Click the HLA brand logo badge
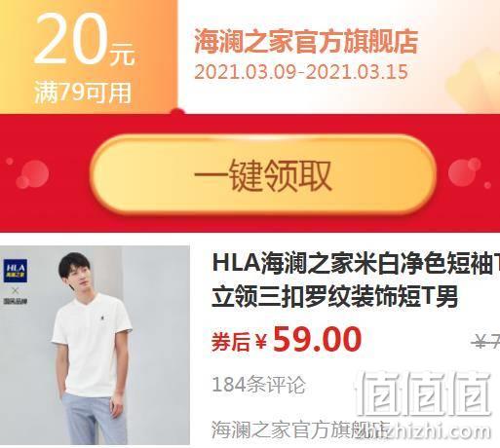Image resolution: width=500 pixels, height=448 pixels. pyautogui.click(x=16, y=271)
